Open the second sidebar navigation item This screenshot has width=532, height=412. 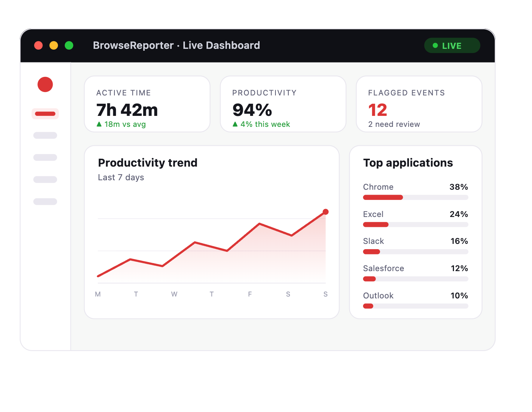tap(45, 135)
